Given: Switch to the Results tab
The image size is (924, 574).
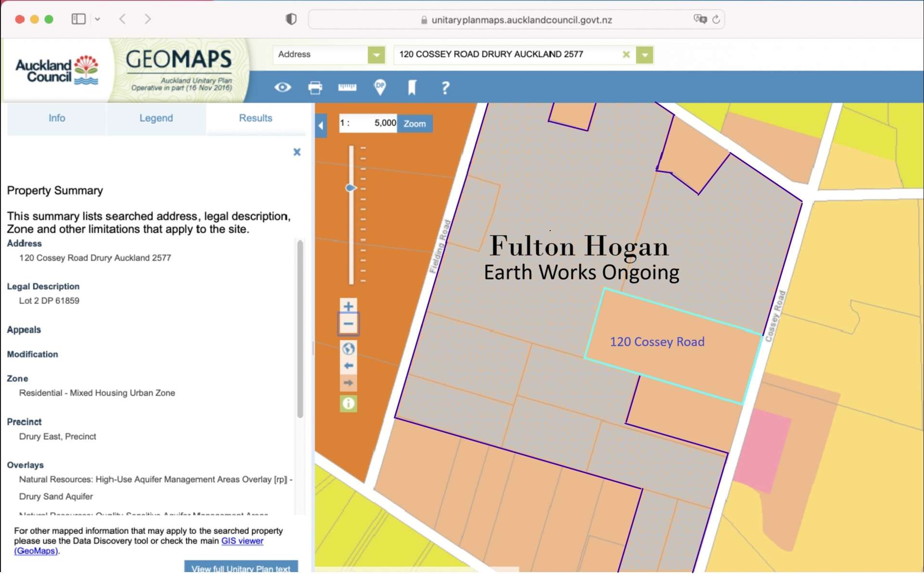Looking at the screenshot, I should (x=256, y=118).
